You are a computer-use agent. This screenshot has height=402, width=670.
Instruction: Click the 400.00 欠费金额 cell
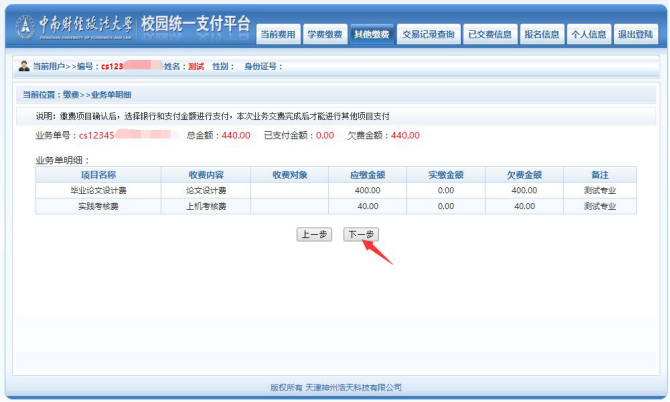524,191
